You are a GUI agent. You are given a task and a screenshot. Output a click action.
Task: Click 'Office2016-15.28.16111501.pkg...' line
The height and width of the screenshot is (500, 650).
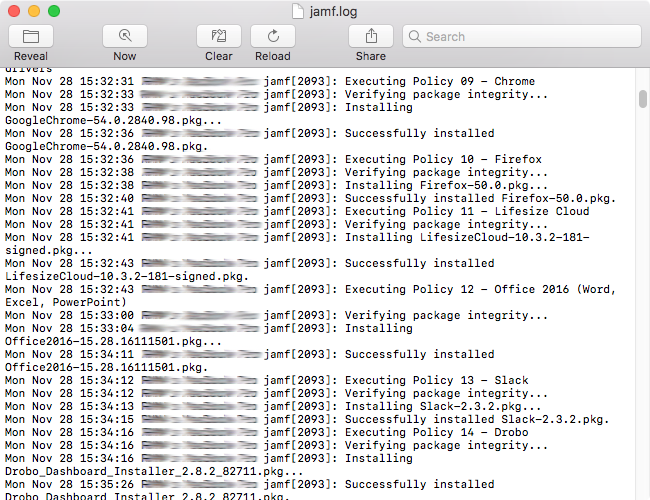pos(113,341)
